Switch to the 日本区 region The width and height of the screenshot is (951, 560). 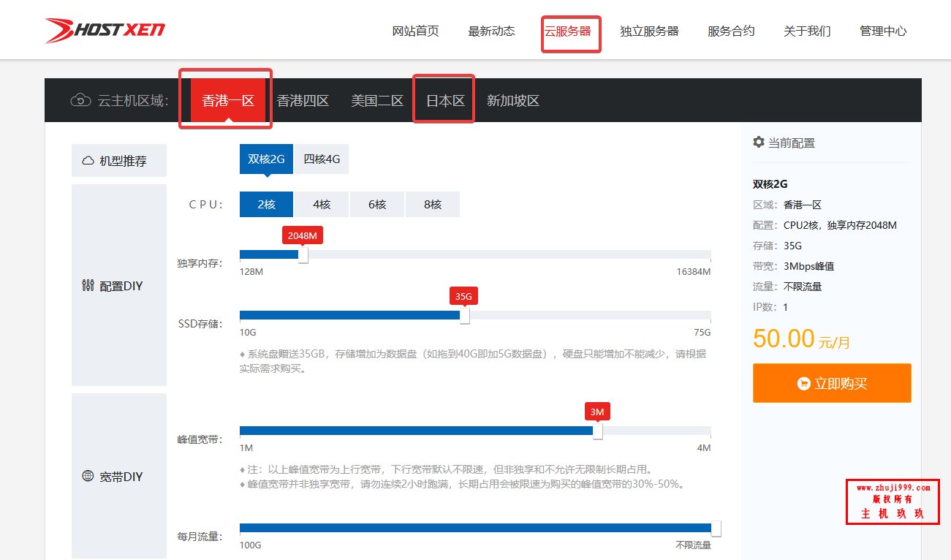(445, 100)
